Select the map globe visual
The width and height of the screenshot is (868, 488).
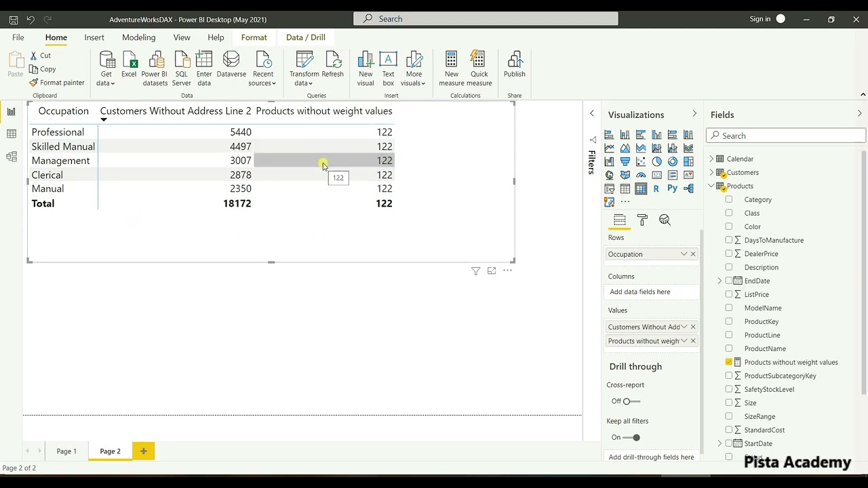pos(609,175)
